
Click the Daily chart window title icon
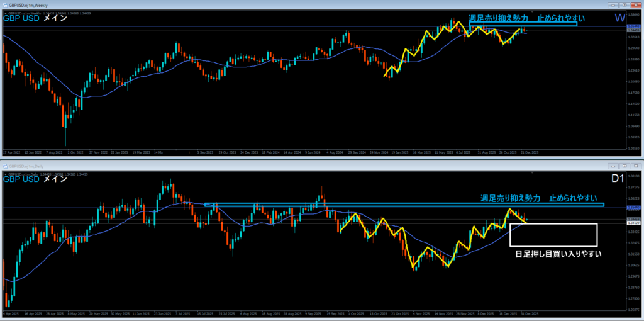click(4, 166)
